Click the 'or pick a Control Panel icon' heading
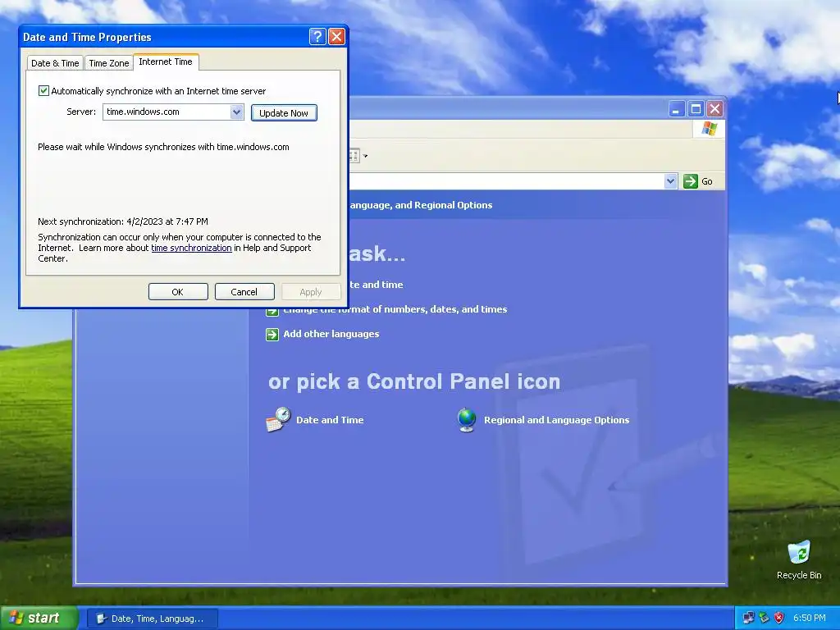This screenshot has width=840, height=630. point(414,381)
